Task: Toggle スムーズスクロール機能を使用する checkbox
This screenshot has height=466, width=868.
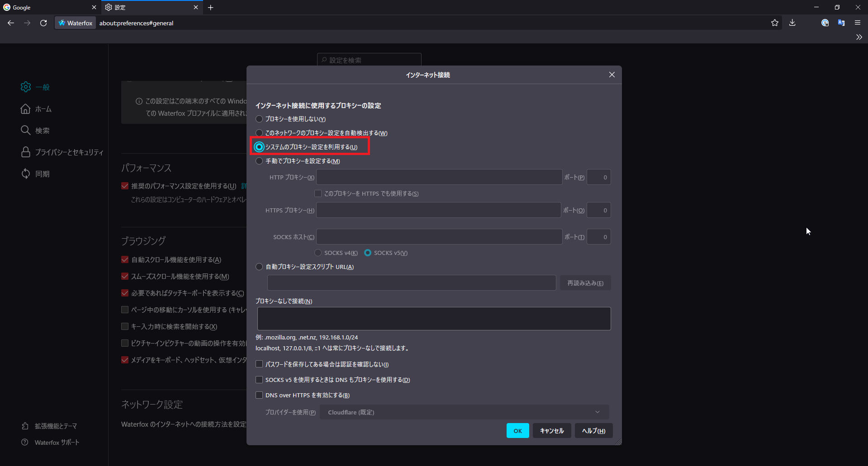Action: coord(125,276)
